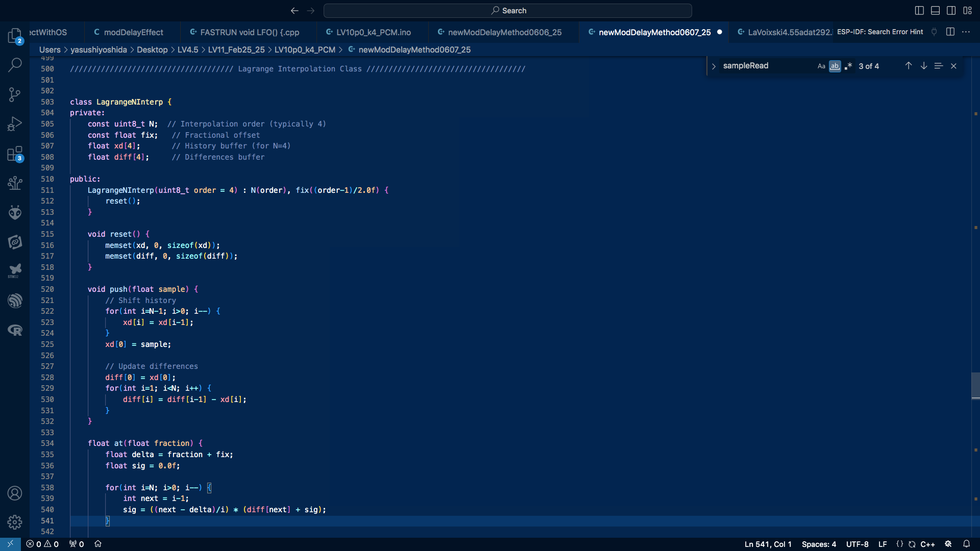980x551 pixels.
Task: Open the Extensions view
Action: pyautogui.click(x=15, y=154)
